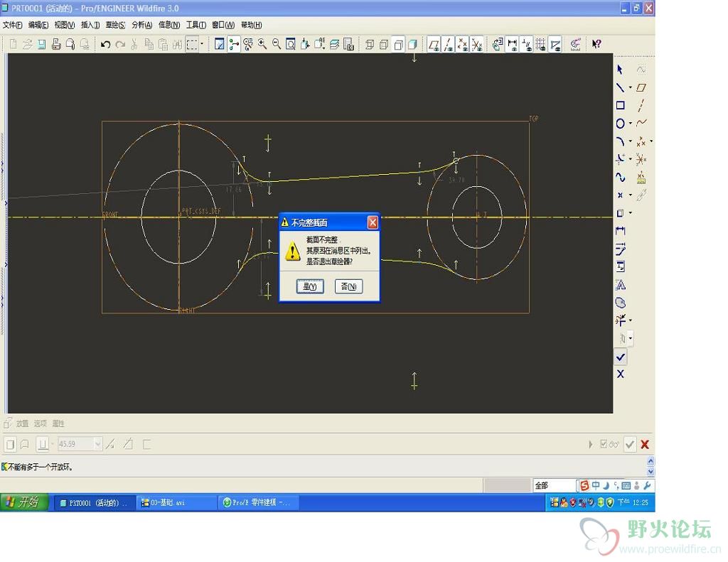
Task: Toggle datum points display
Action: (462, 45)
